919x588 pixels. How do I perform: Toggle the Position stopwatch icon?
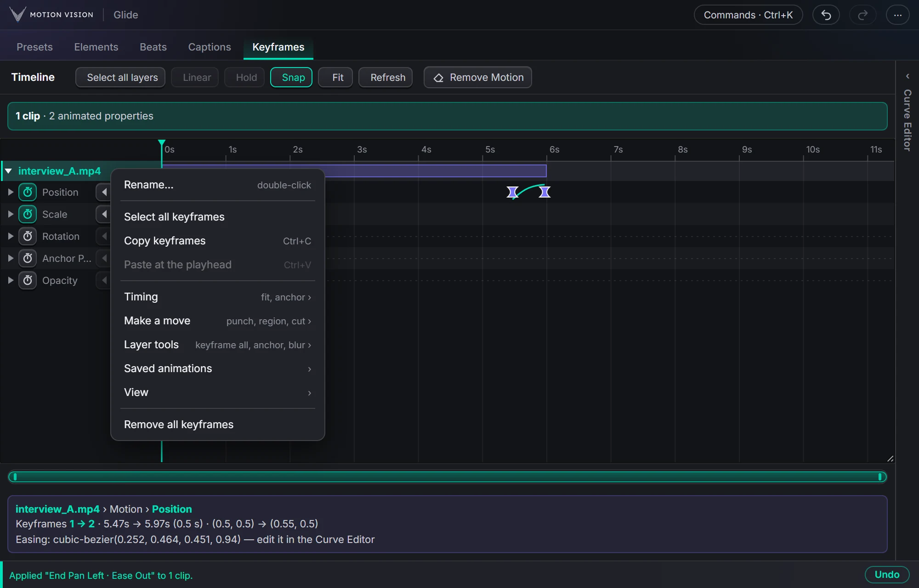(28, 192)
